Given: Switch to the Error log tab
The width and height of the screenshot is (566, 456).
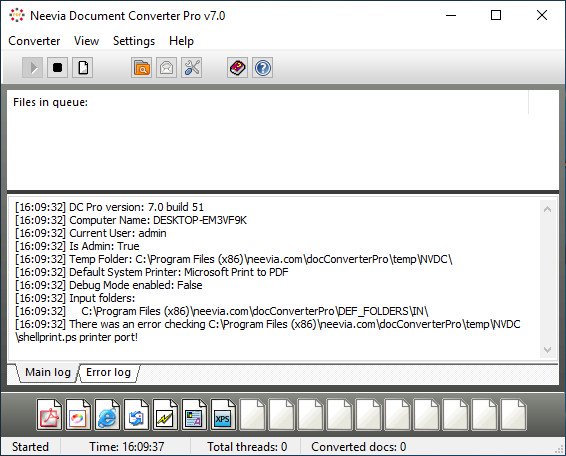Looking at the screenshot, I should (108, 372).
